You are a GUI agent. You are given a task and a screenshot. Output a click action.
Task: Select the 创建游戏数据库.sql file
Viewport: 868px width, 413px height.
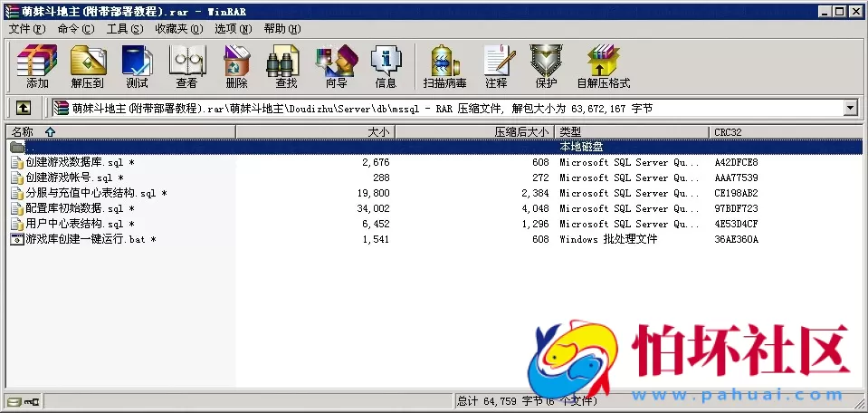72,162
